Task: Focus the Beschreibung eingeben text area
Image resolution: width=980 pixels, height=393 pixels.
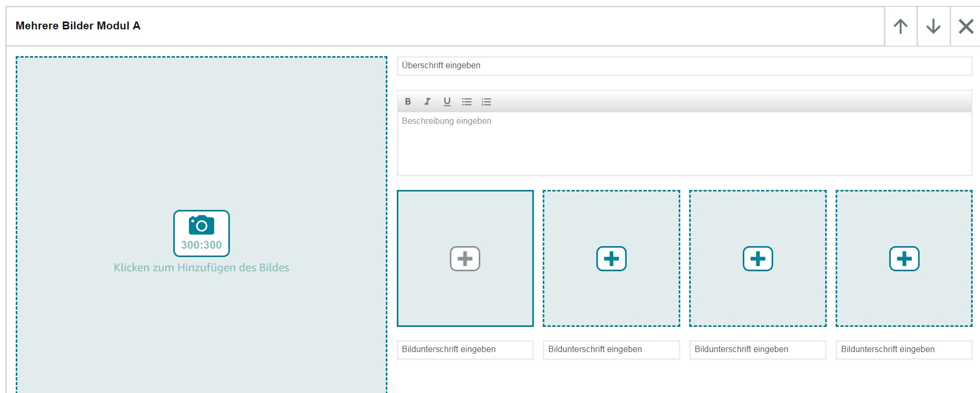Action: (684, 143)
